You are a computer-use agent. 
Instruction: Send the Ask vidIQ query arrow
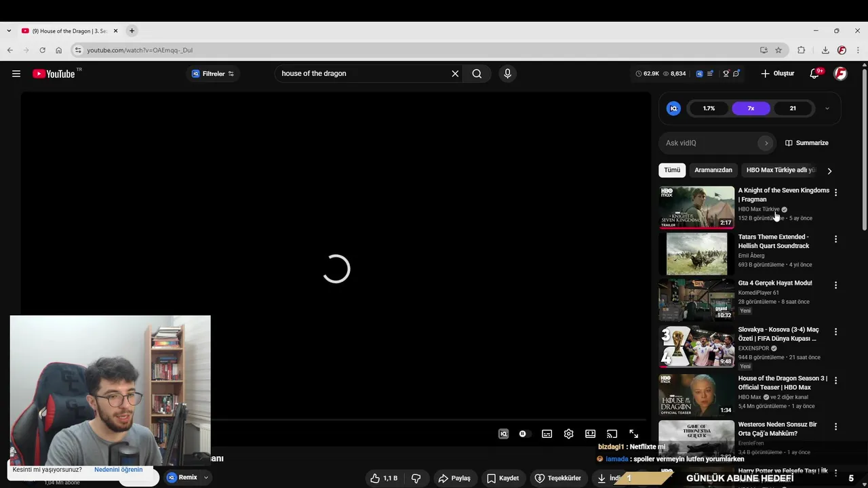[766, 143]
